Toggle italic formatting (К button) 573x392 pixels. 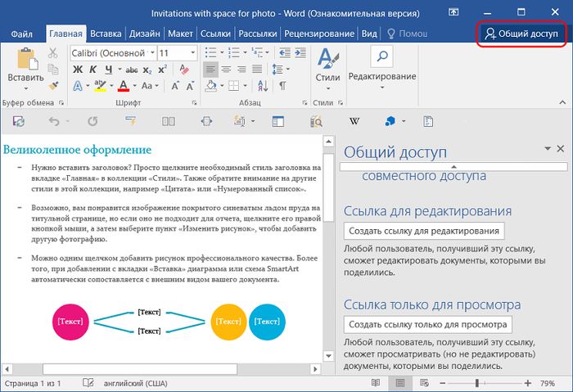coord(92,69)
